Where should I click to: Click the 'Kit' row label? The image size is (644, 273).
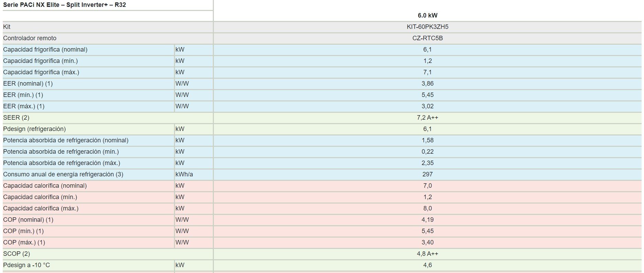(7, 27)
